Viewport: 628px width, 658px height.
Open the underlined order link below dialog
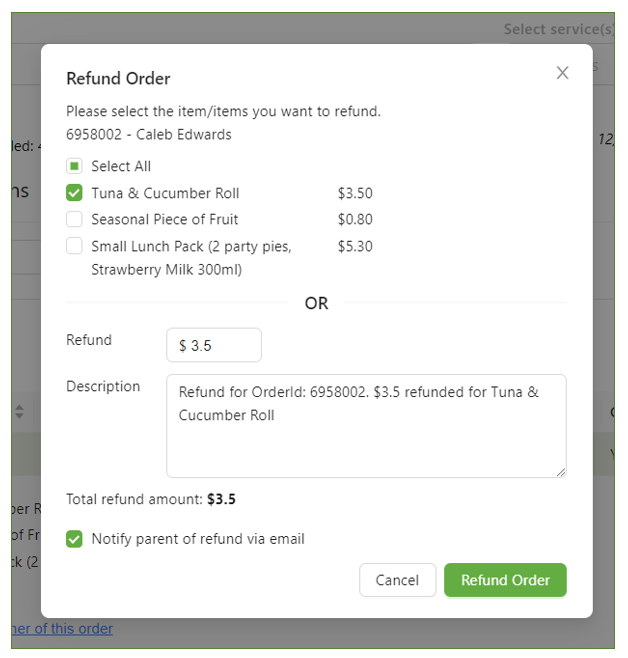(x=62, y=629)
